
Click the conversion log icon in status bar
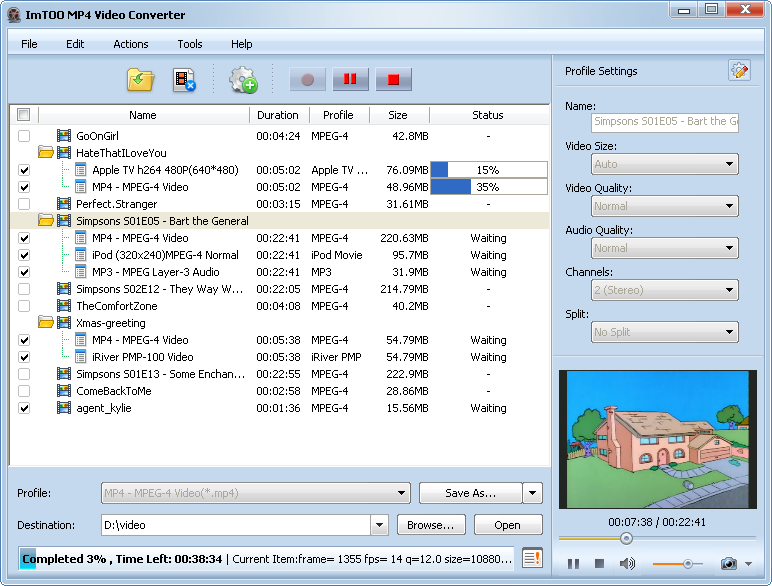click(532, 558)
